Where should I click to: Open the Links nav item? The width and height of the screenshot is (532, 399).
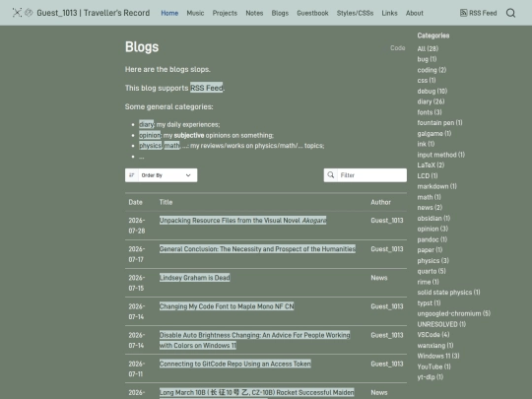[x=389, y=13]
